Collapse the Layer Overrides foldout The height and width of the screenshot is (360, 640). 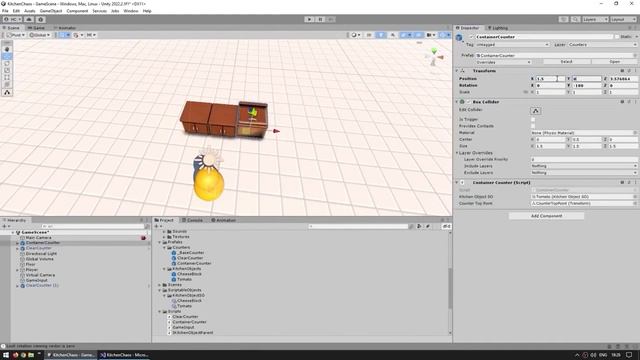pos(457,153)
